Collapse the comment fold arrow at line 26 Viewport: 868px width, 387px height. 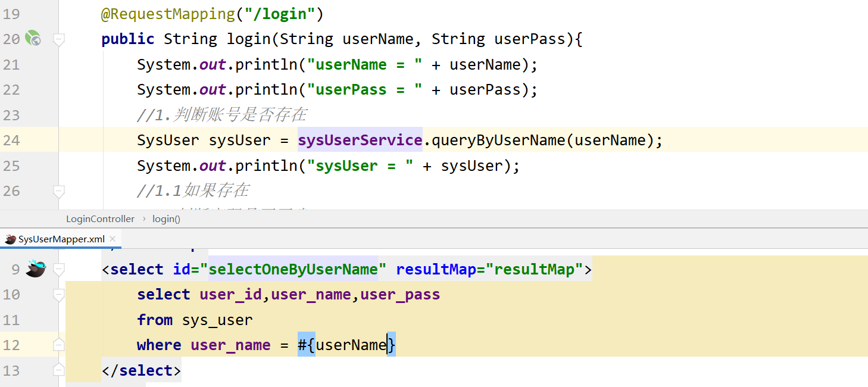[58, 191]
